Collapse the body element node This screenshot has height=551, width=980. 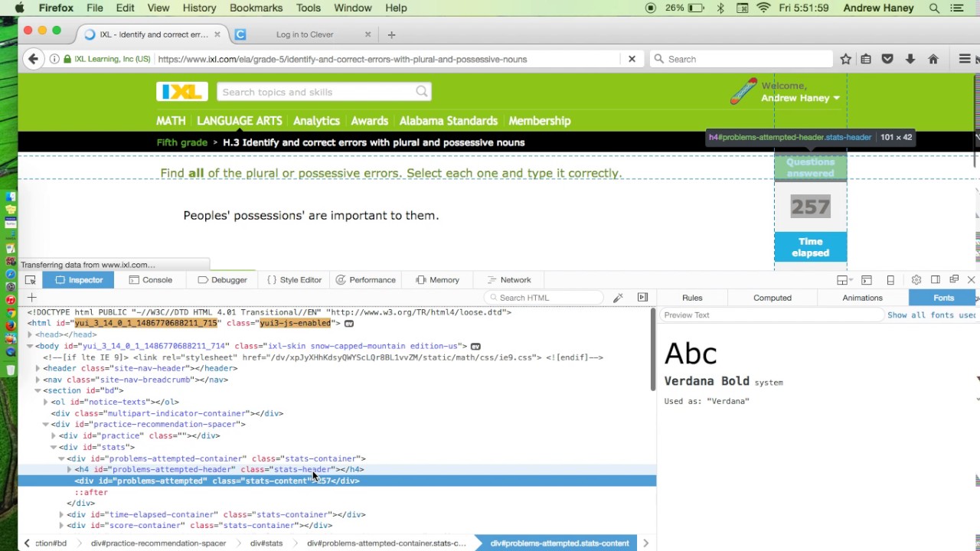[30, 346]
